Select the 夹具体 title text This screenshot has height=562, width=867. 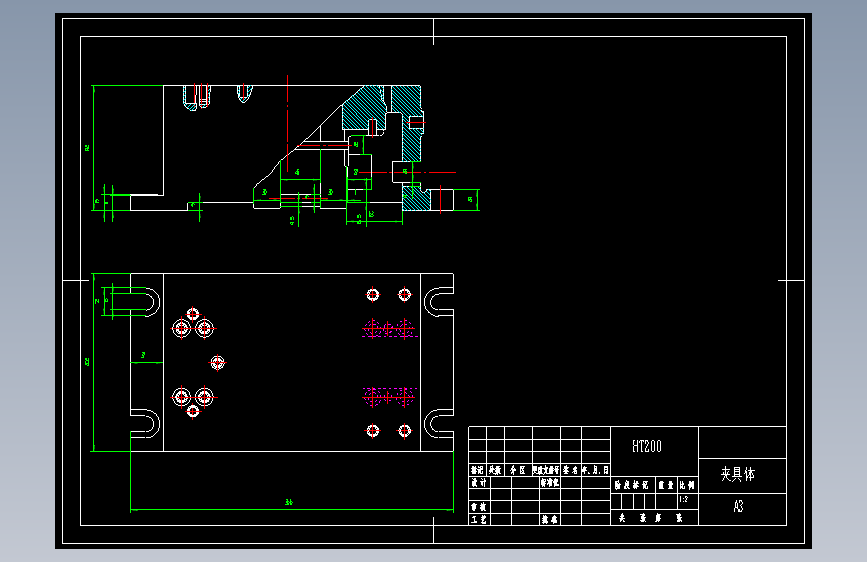(x=738, y=474)
